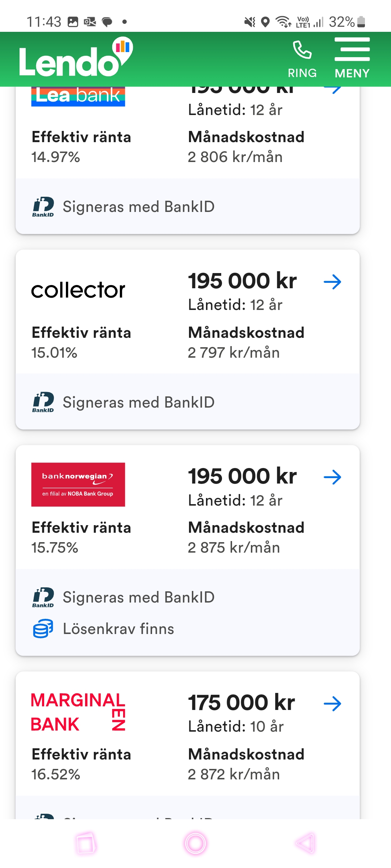Open the Collector loan offer arrow
Screen dimensions: 391x868
332,282
